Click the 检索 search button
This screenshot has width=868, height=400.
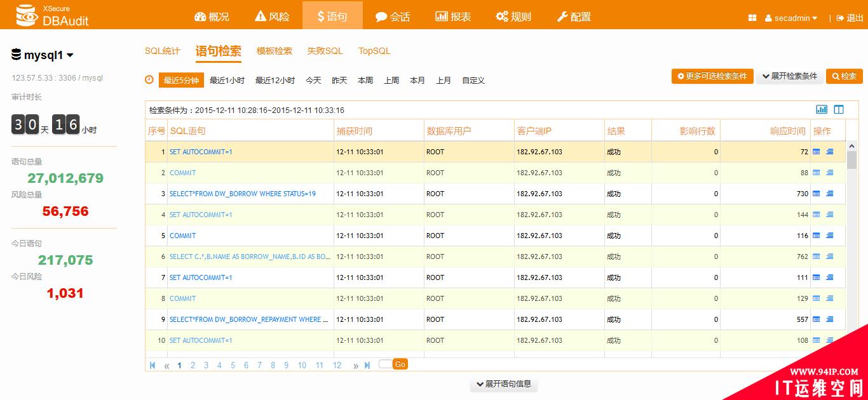844,76
